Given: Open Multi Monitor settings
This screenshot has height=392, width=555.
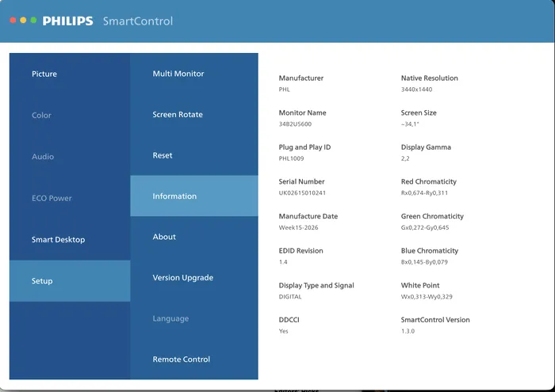Looking at the screenshot, I should point(194,74).
